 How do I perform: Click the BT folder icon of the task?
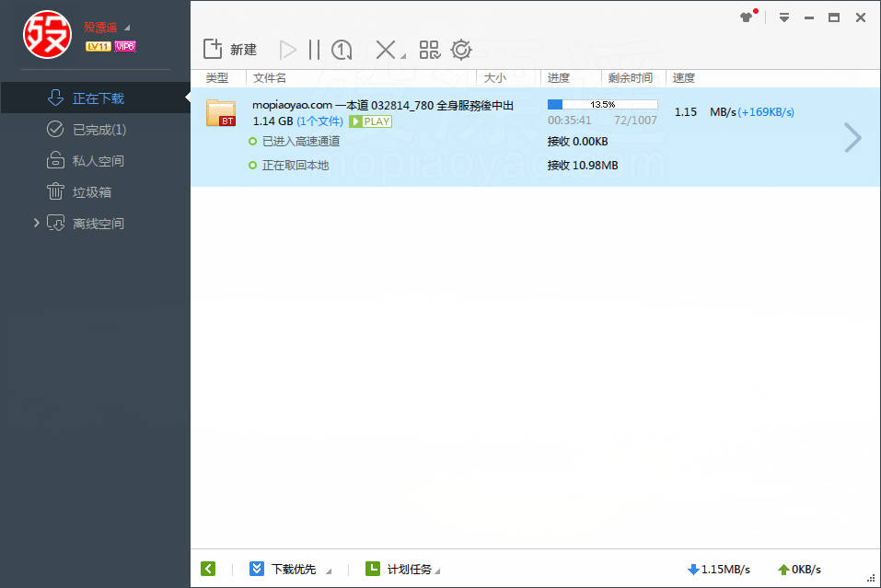coord(221,112)
